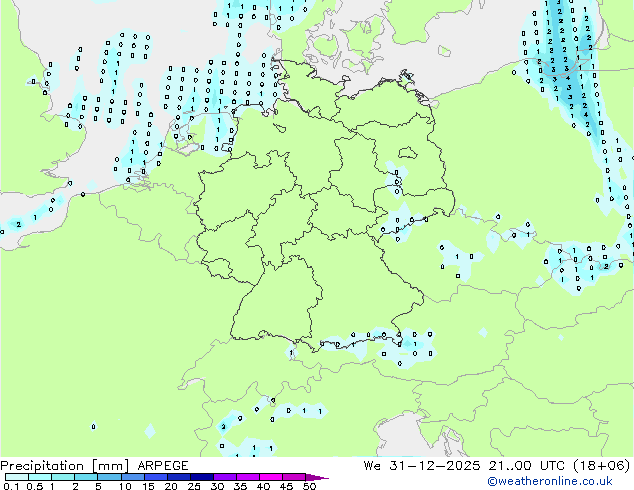This screenshot has width=634, height=490.
Task: Click the legend swatch between 2 and 5
Action: (86, 477)
